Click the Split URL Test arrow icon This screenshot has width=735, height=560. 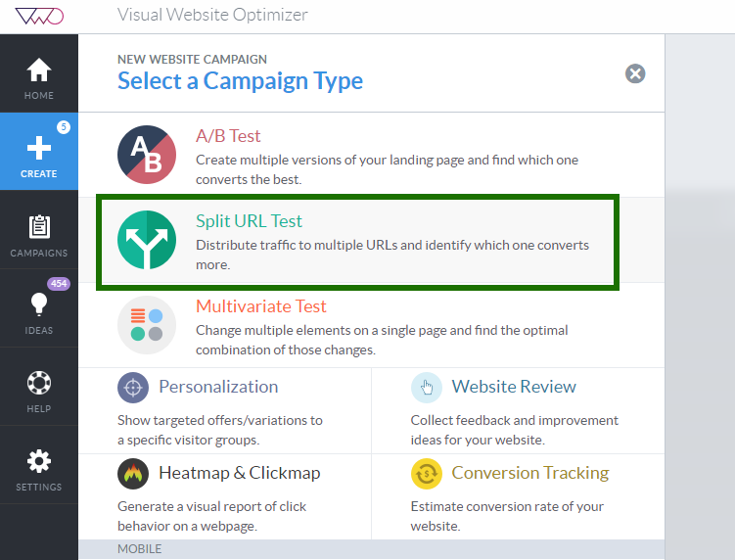pos(147,240)
